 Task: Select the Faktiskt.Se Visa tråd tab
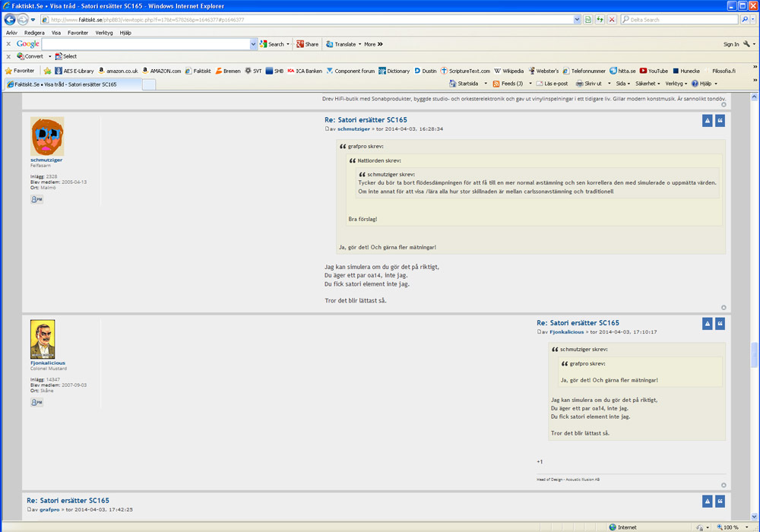click(x=73, y=84)
